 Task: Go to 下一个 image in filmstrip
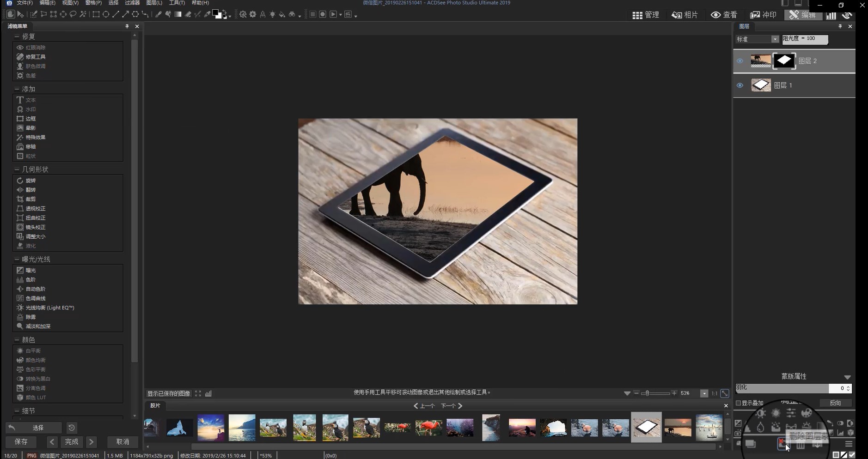click(452, 406)
